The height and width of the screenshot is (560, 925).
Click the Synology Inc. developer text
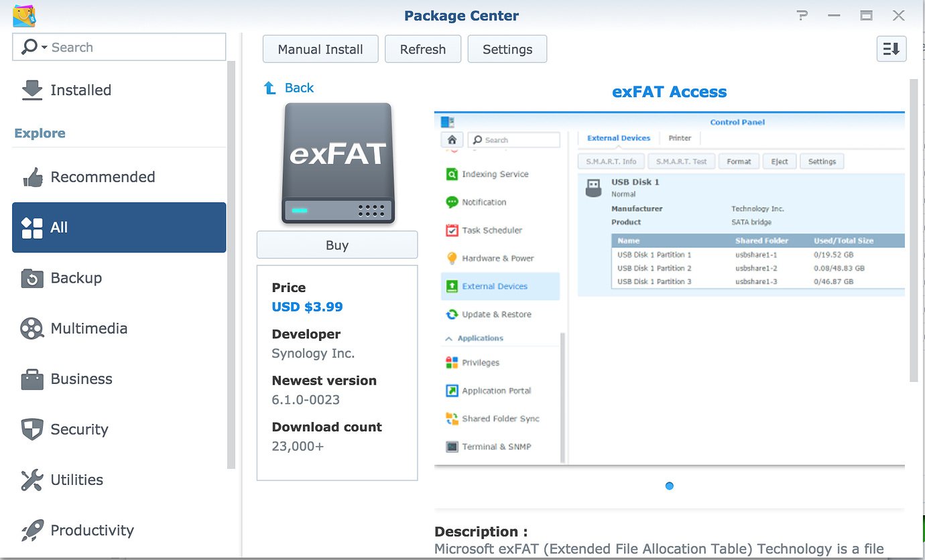pos(313,353)
